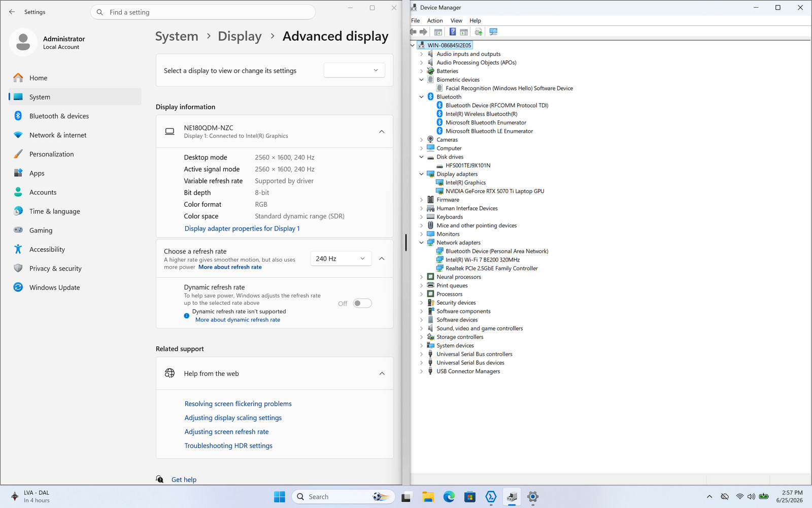The image size is (812, 508).
Task: Click Task View icon on taskbar
Action: [406, 497]
